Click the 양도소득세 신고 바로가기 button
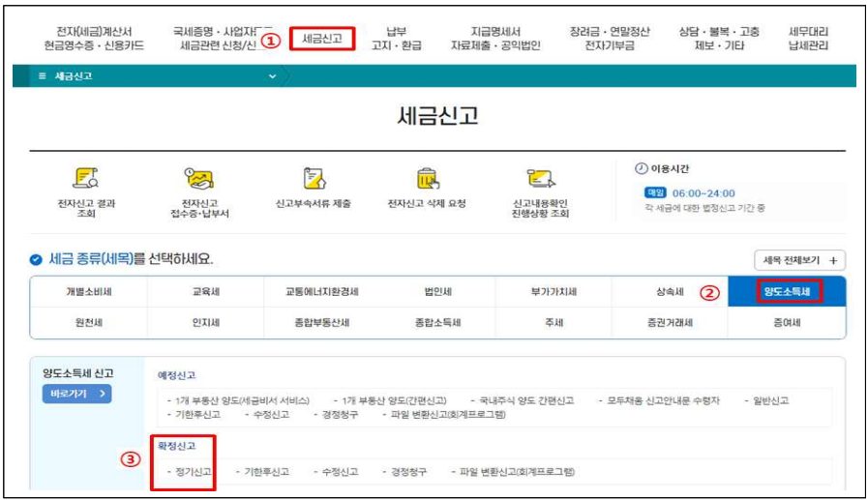Screen dimensions: 868x500 (x=77, y=394)
